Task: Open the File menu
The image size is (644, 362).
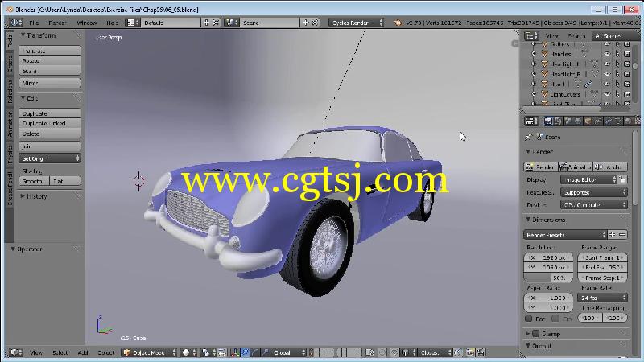Action: 34,23
